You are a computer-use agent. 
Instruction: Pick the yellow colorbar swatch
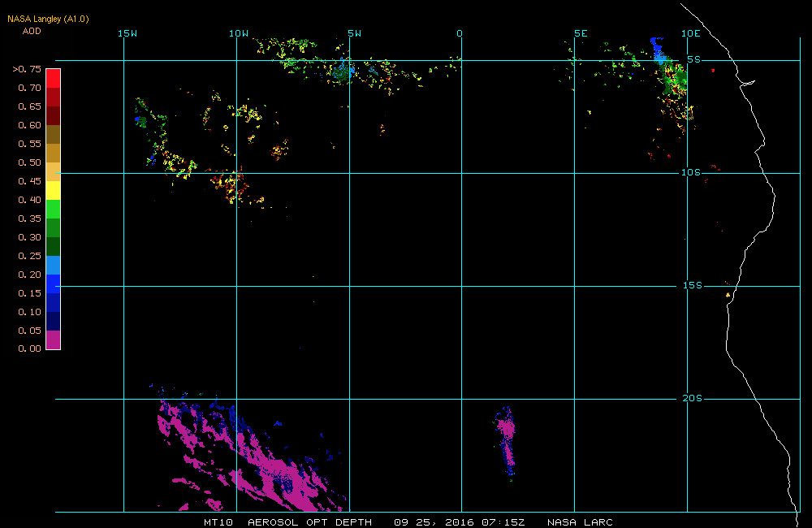point(54,190)
